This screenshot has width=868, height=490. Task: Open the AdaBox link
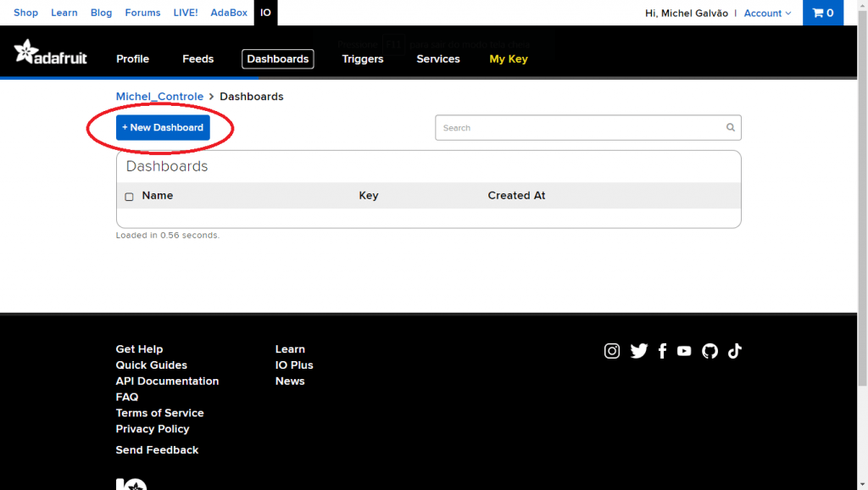[229, 13]
